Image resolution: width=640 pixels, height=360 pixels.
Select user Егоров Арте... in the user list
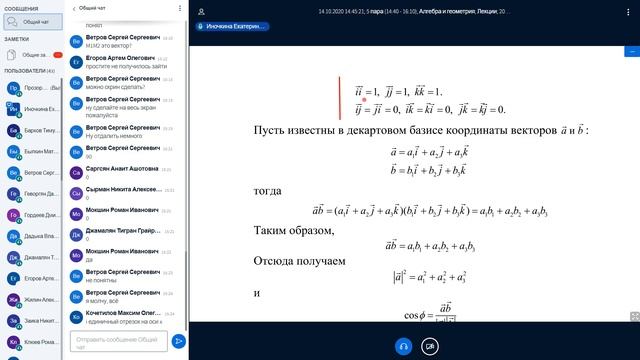pyautogui.click(x=33, y=278)
